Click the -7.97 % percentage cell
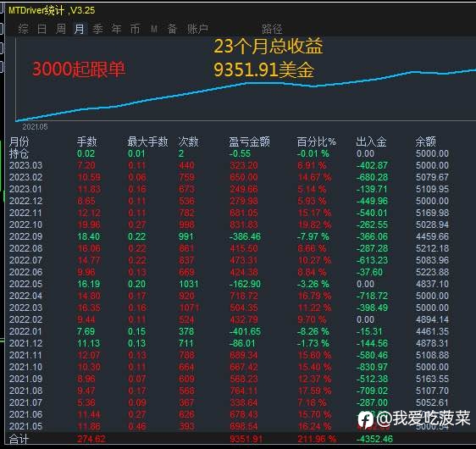Image resolution: width=476 pixels, height=449 pixels. (x=313, y=236)
